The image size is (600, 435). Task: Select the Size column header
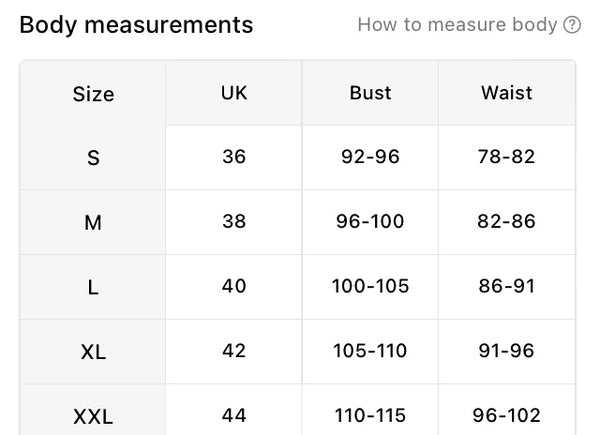tap(93, 94)
